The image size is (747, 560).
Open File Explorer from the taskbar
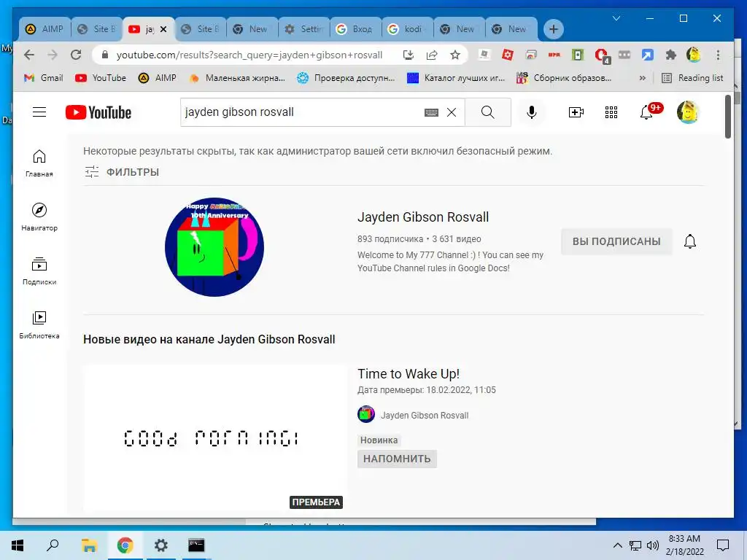89,545
